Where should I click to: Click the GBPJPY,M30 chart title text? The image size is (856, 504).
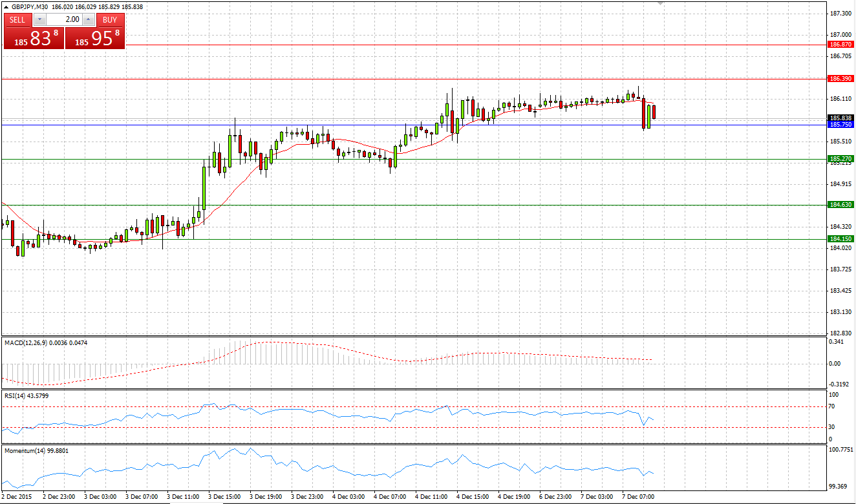[30, 6]
